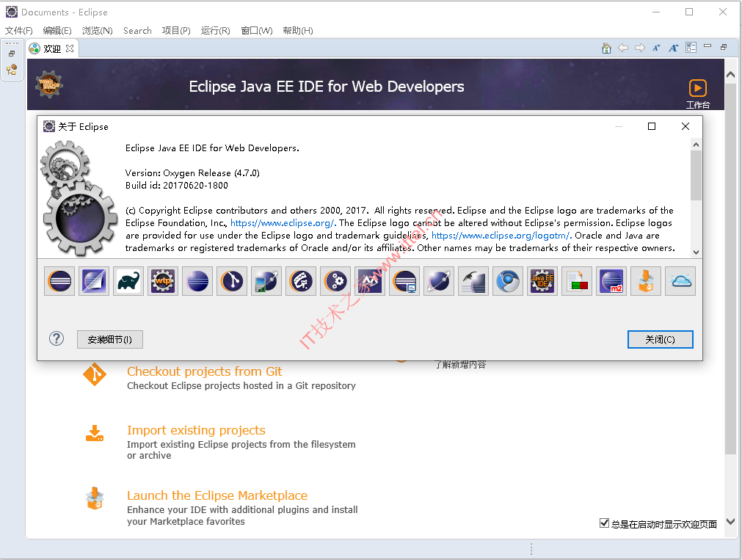Click the white gears plugin icon

coord(335,281)
